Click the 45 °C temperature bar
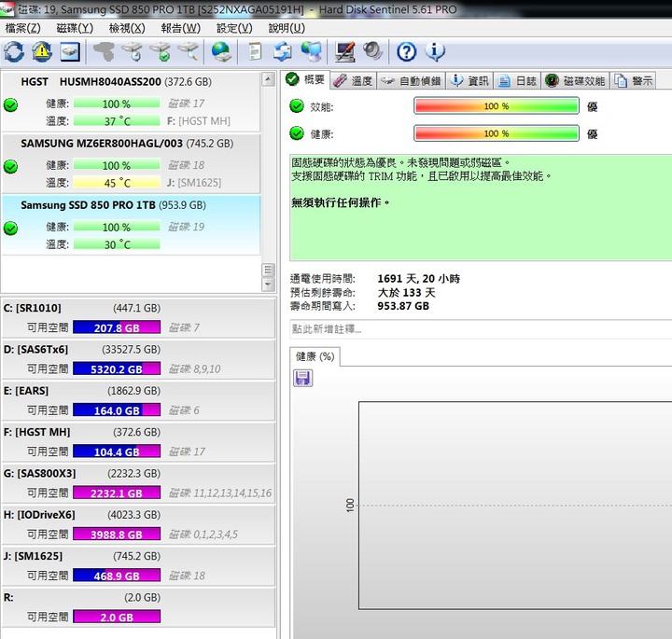Image resolution: width=672 pixels, height=639 pixels. [117, 183]
